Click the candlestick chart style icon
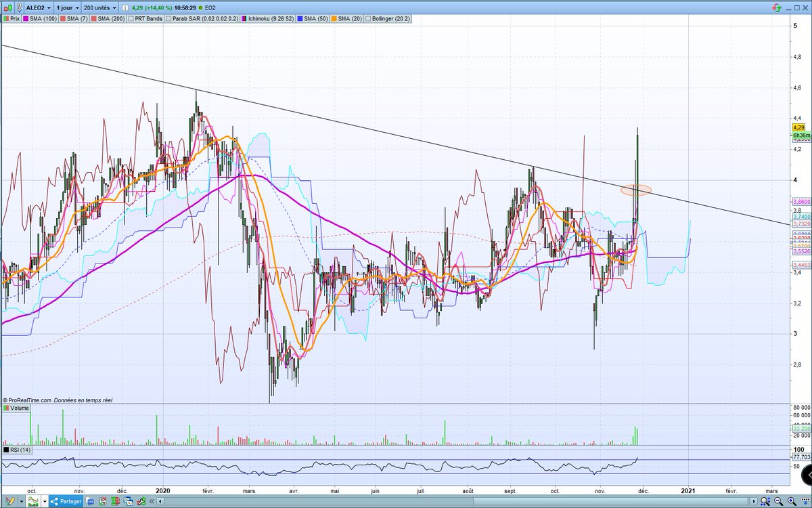 coord(8,8)
